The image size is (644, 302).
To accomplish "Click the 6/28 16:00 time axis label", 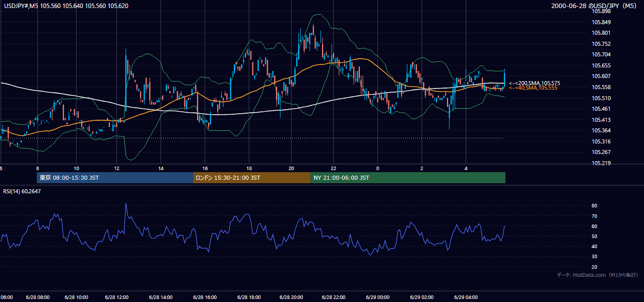I will [205, 297].
